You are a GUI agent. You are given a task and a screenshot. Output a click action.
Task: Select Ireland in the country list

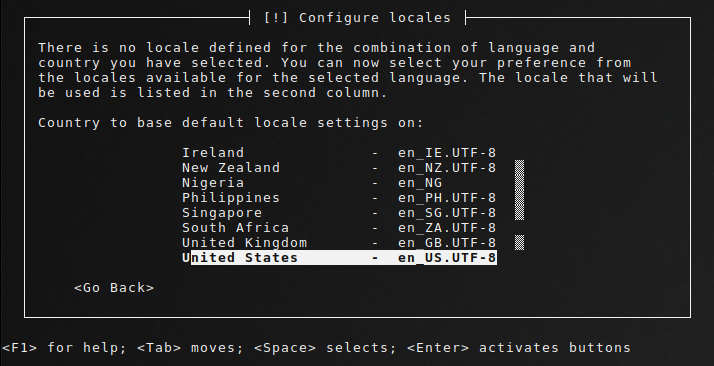tap(339, 152)
